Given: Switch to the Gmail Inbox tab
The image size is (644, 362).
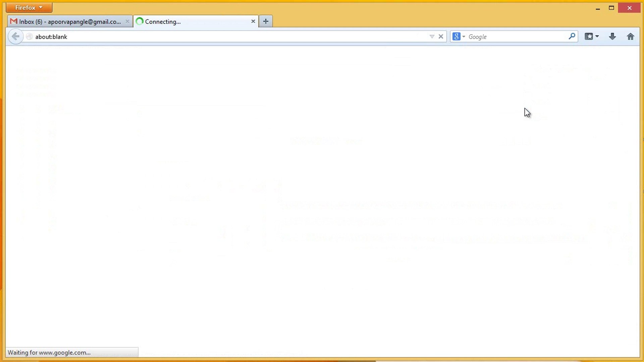Looking at the screenshot, I should [67, 21].
